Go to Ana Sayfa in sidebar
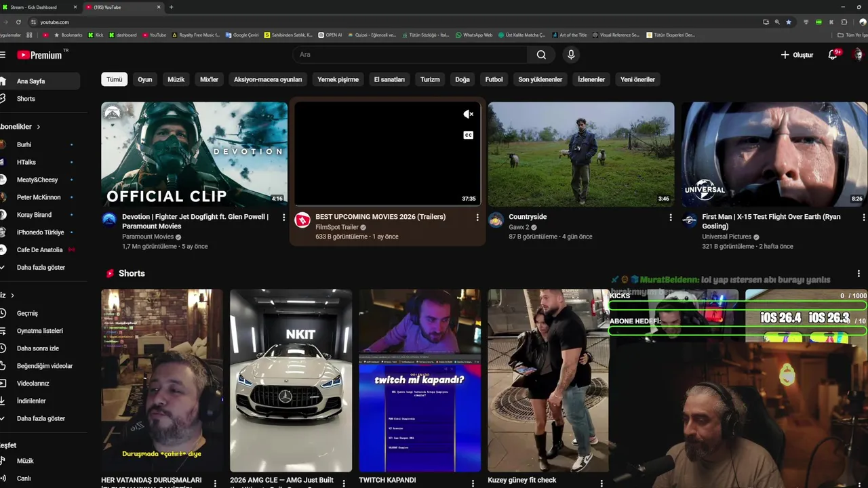This screenshot has width=868, height=488. [40, 81]
